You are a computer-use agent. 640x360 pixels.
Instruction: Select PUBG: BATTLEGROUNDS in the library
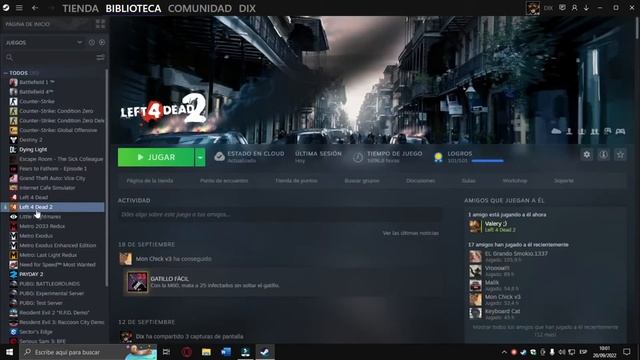coord(49,284)
